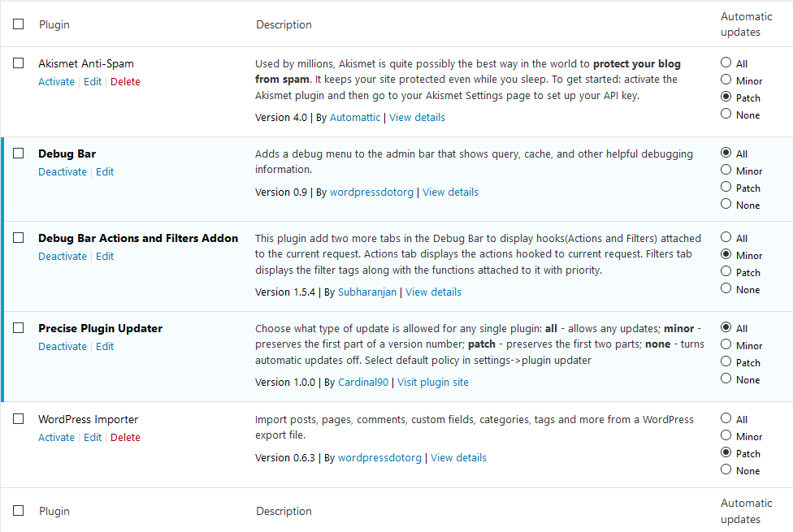View details for Akismet Anti-Spam
The image size is (793, 532).
click(418, 117)
